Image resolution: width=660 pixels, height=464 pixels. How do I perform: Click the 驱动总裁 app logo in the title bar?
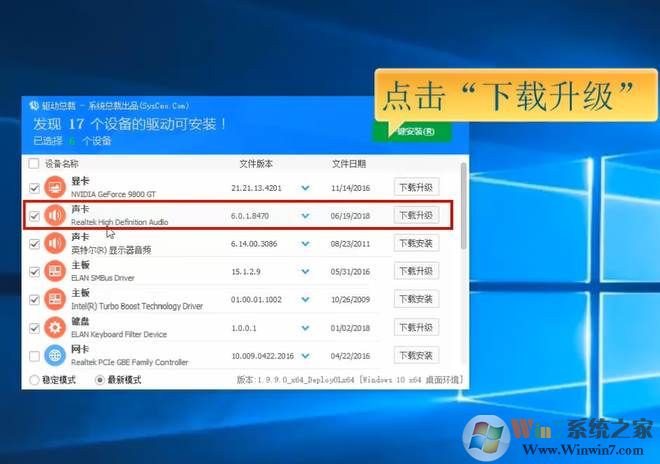click(x=34, y=105)
